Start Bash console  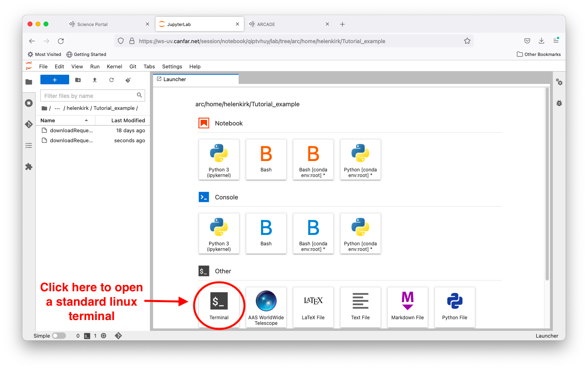click(266, 233)
